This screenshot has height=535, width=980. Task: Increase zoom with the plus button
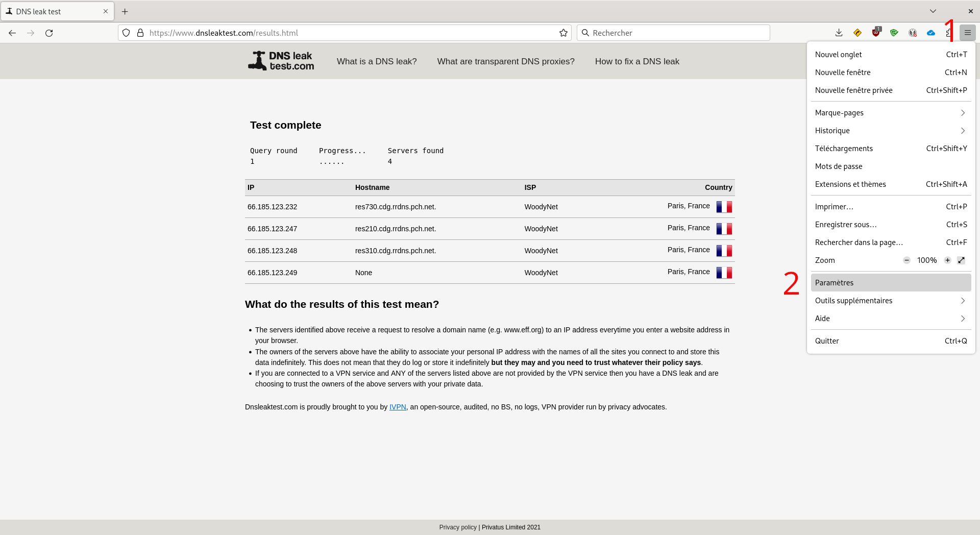pos(947,260)
